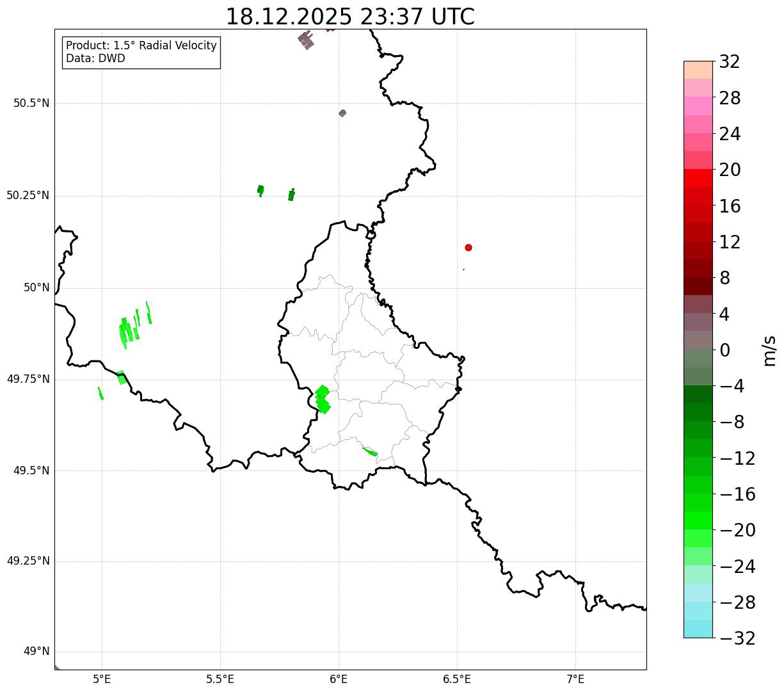Click the 6.5°E longitude label
The image size is (784, 692).
click(457, 679)
